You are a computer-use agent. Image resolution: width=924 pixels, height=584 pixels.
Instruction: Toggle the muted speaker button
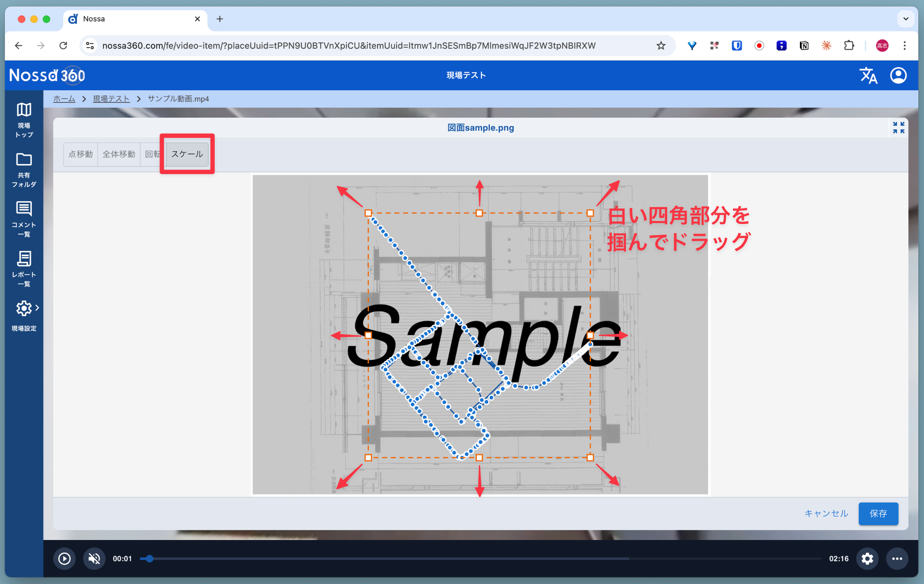pyautogui.click(x=94, y=558)
